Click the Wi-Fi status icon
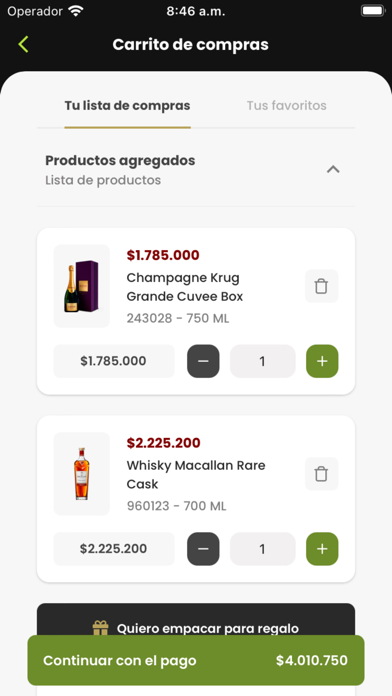 76,11
